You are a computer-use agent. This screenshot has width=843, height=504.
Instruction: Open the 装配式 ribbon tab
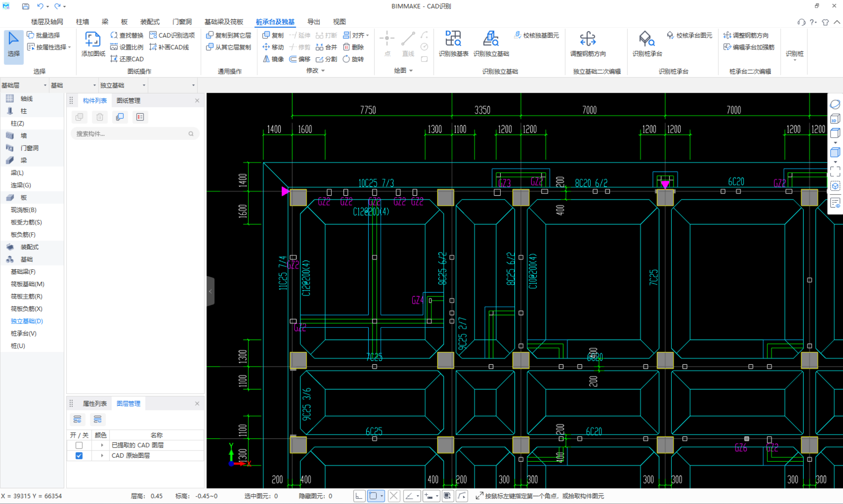coord(150,22)
